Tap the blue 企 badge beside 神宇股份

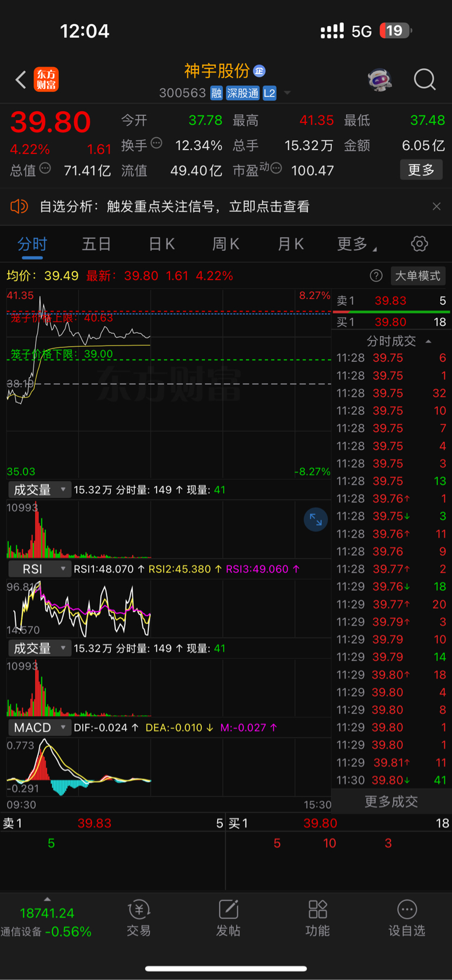click(x=259, y=71)
